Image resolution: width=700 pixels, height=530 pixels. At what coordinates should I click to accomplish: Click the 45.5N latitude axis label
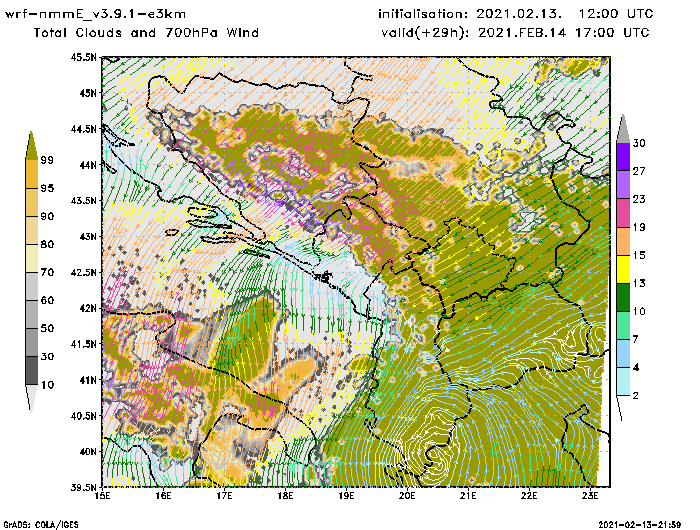[x=83, y=57]
